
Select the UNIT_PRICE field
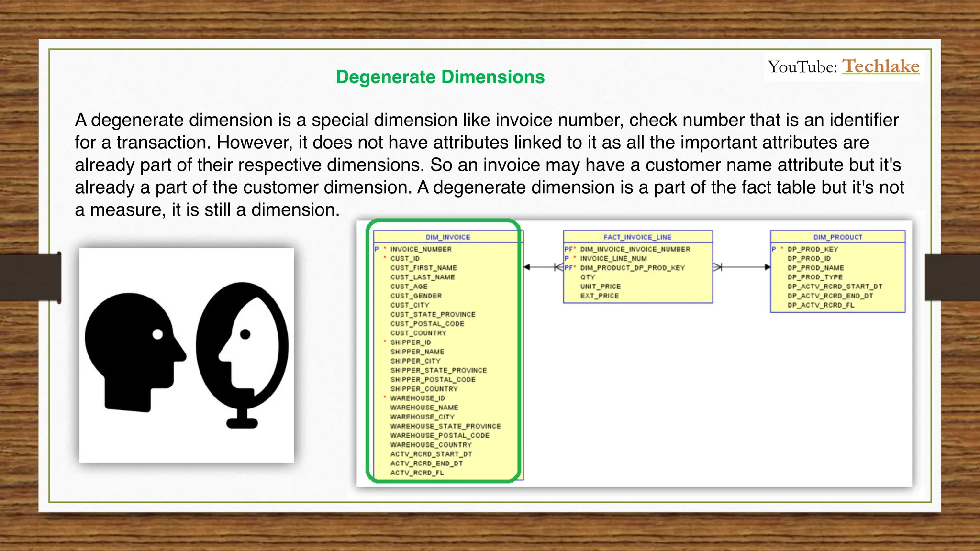tap(601, 287)
